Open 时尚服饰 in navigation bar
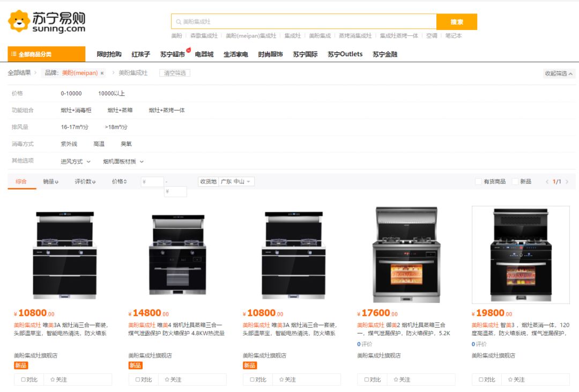Viewport: 579px width, 392px height. pyautogui.click(x=270, y=54)
